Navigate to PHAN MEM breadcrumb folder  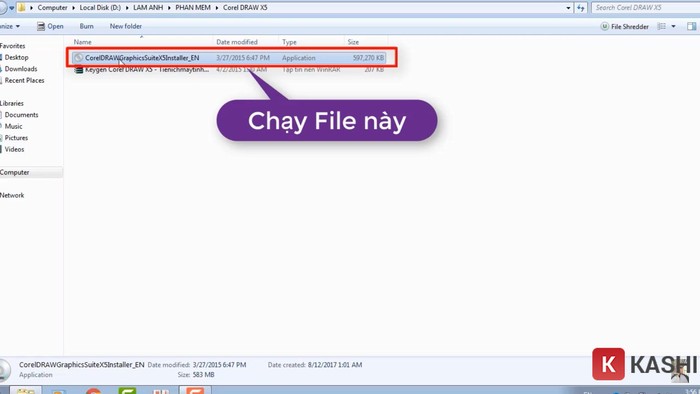pos(193,8)
